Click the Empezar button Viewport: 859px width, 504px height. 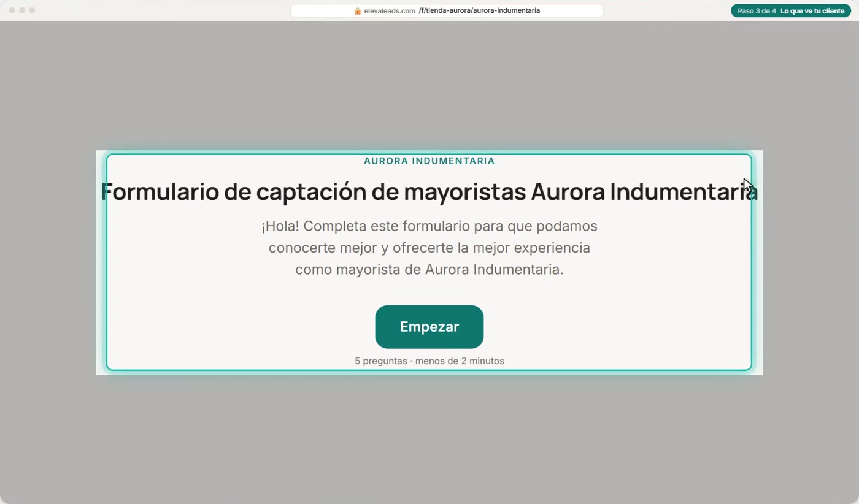click(x=429, y=327)
